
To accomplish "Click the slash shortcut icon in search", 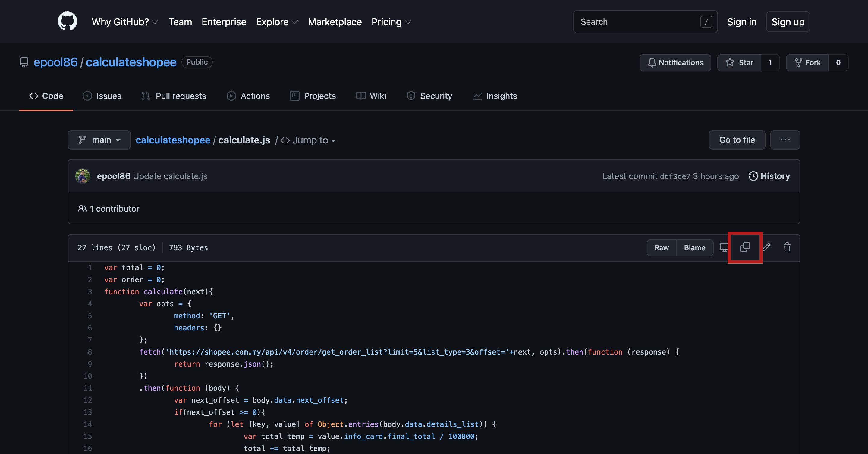I will click(706, 22).
